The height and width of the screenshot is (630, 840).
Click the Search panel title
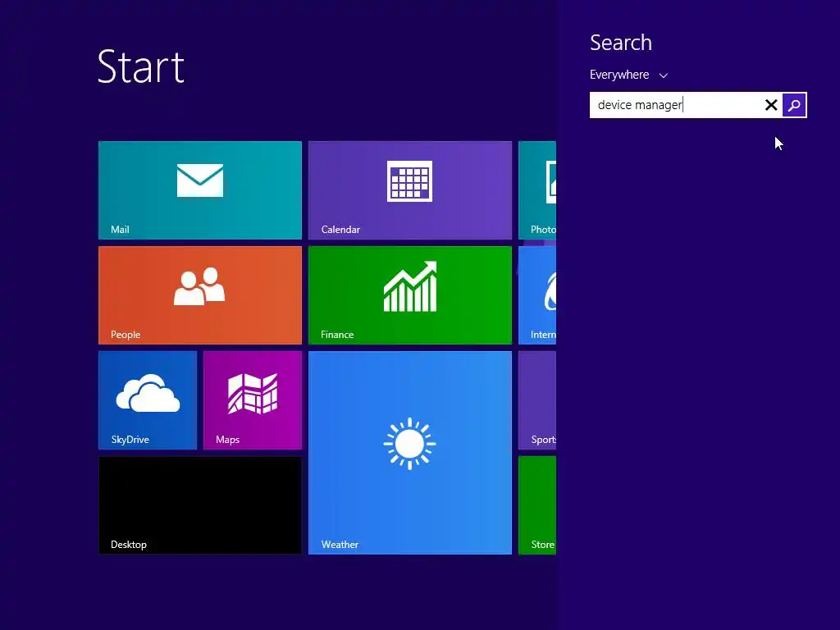(x=621, y=43)
